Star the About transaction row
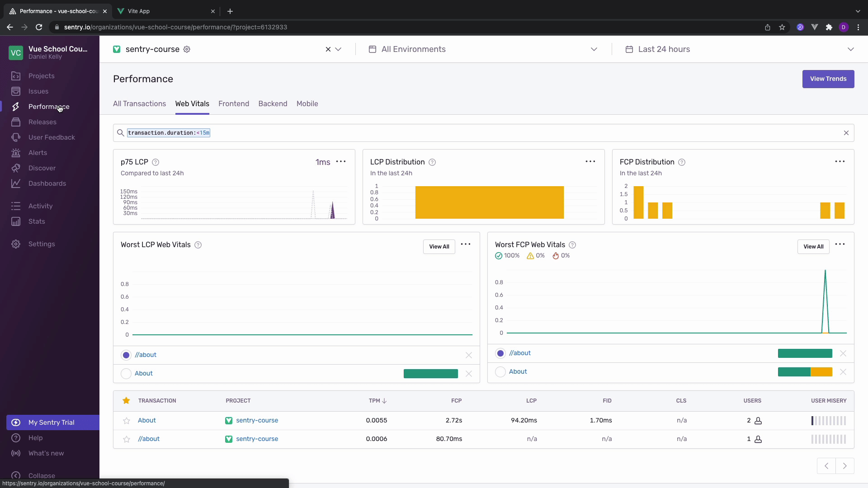The width and height of the screenshot is (868, 488). [x=127, y=421]
